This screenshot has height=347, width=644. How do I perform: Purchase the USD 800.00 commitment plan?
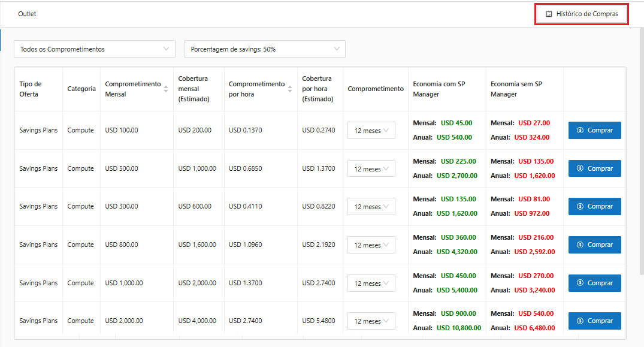coord(594,245)
